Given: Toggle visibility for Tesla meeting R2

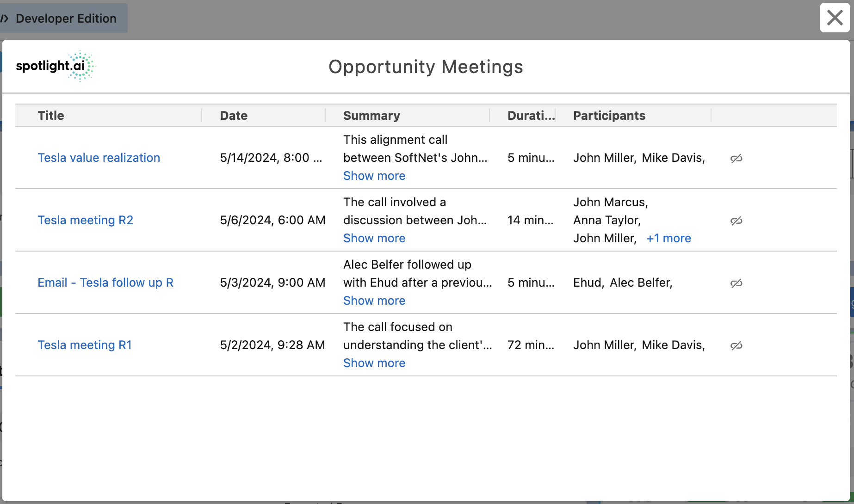Looking at the screenshot, I should click(x=736, y=221).
